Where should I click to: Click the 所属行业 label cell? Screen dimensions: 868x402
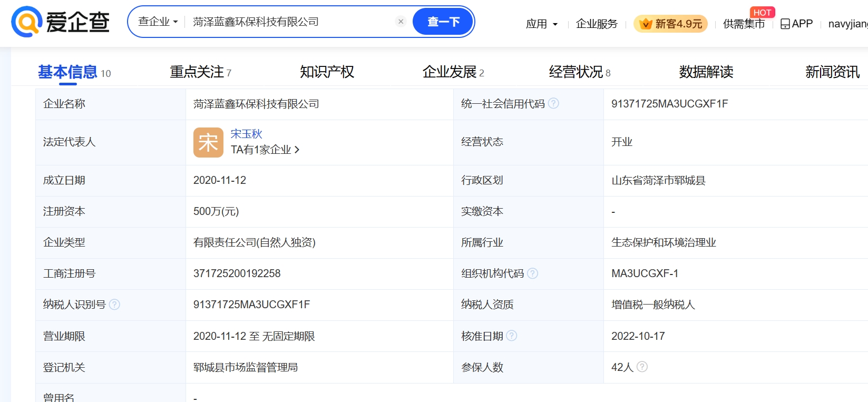529,242
